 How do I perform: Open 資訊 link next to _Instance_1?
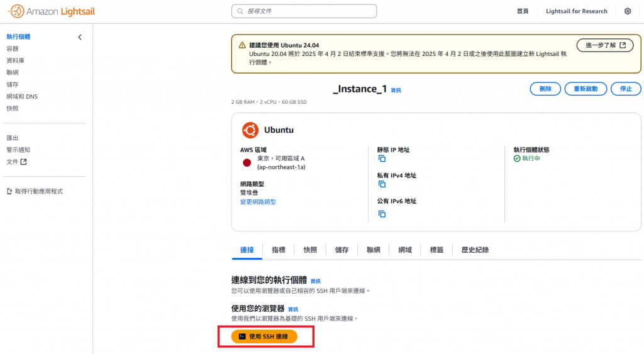click(396, 91)
